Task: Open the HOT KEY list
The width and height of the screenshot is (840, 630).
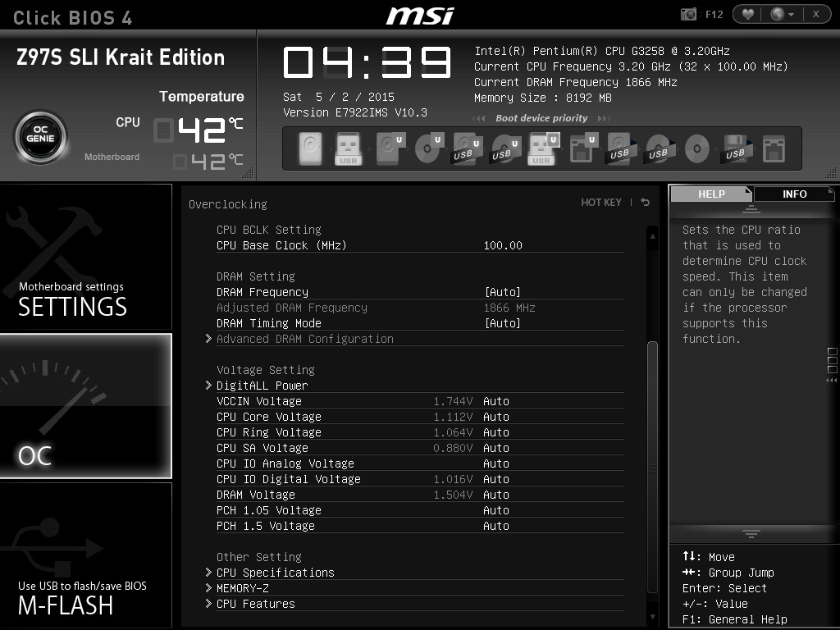Action: (x=601, y=203)
